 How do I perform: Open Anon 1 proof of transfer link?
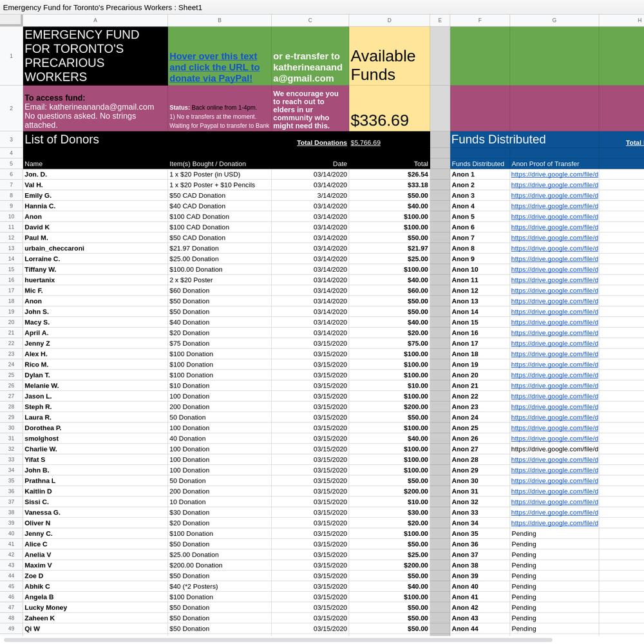coord(554,174)
